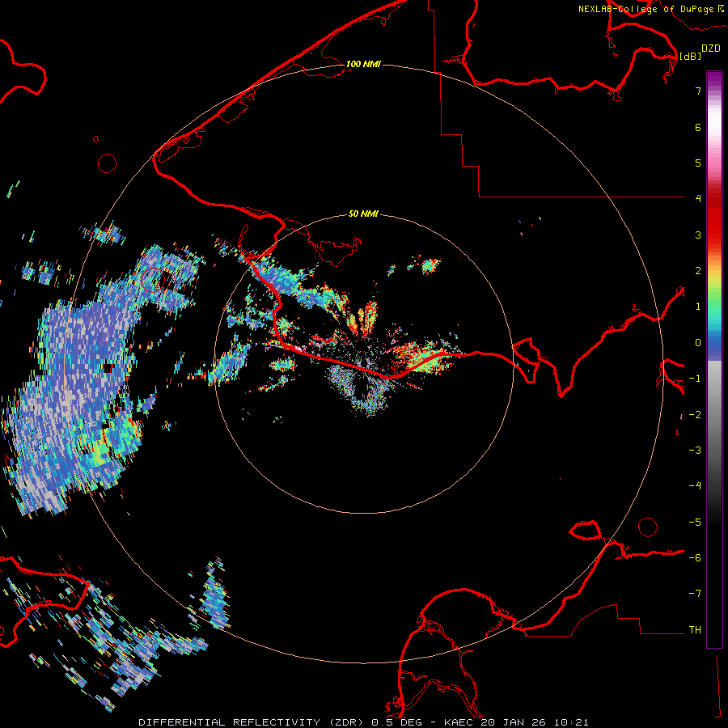Click the -3 value on the color scale

[x=695, y=451]
